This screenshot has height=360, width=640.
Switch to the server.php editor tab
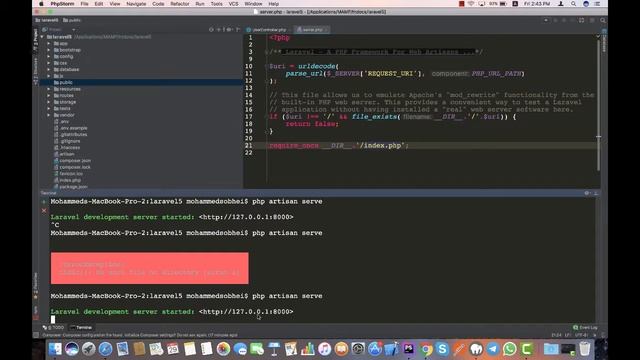(x=312, y=29)
